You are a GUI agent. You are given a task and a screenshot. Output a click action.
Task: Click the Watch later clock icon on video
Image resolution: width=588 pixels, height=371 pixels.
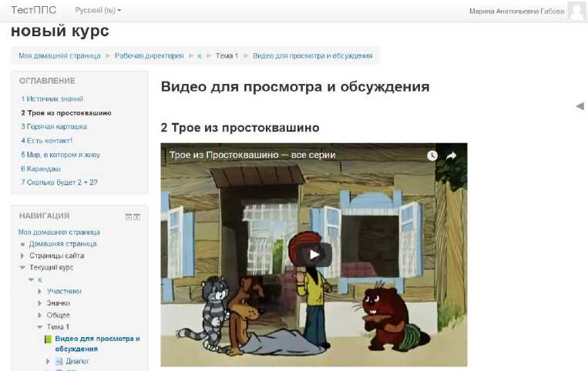coord(432,155)
